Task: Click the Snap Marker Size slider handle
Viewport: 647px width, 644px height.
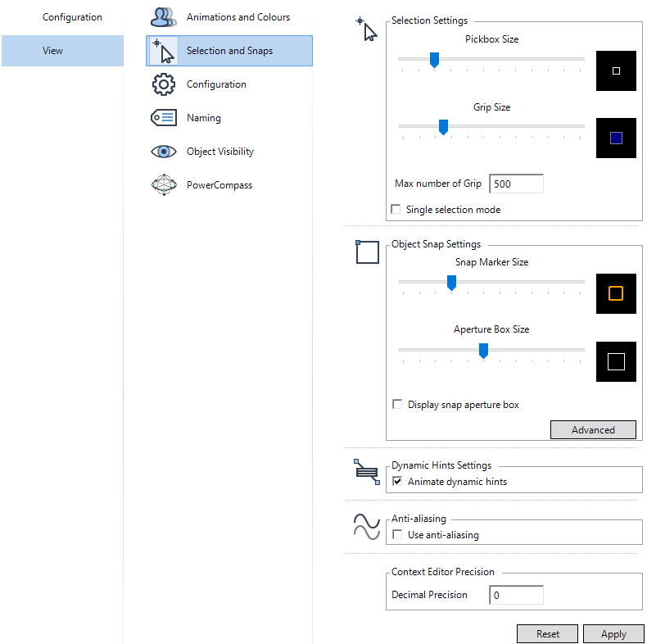Action: pyautogui.click(x=451, y=283)
